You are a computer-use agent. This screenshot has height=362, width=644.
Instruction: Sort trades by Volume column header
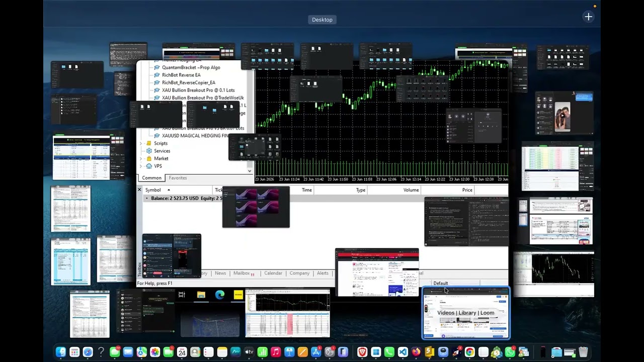pyautogui.click(x=411, y=190)
